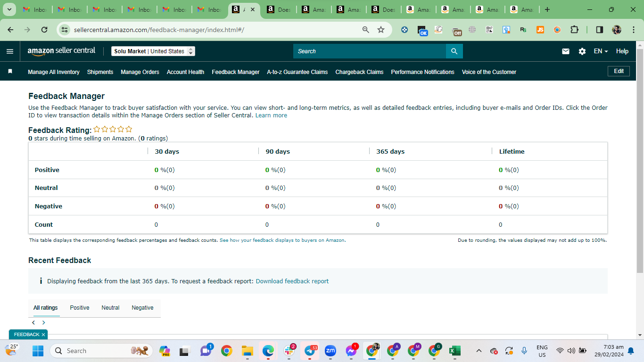
Task: Go to the previous feedback page arrow
Action: [x=33, y=323]
